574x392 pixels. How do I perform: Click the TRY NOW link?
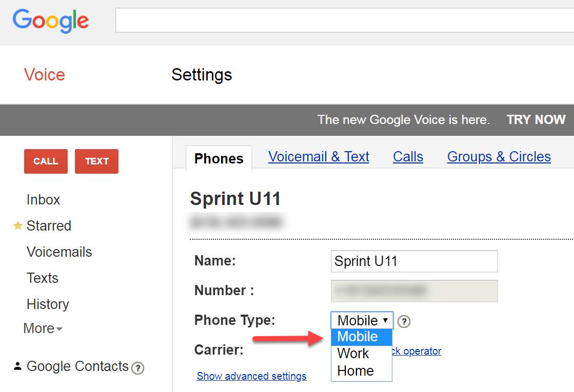tap(536, 120)
